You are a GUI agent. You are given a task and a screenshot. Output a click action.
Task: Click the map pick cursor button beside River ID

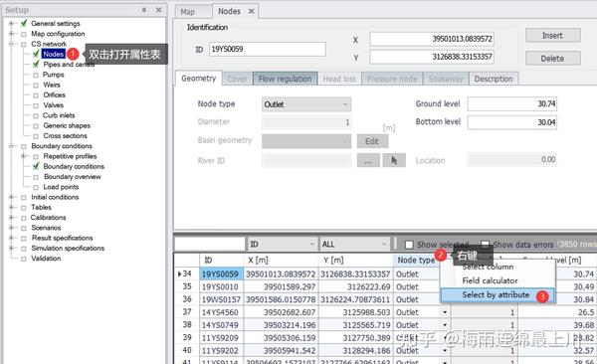coord(394,160)
